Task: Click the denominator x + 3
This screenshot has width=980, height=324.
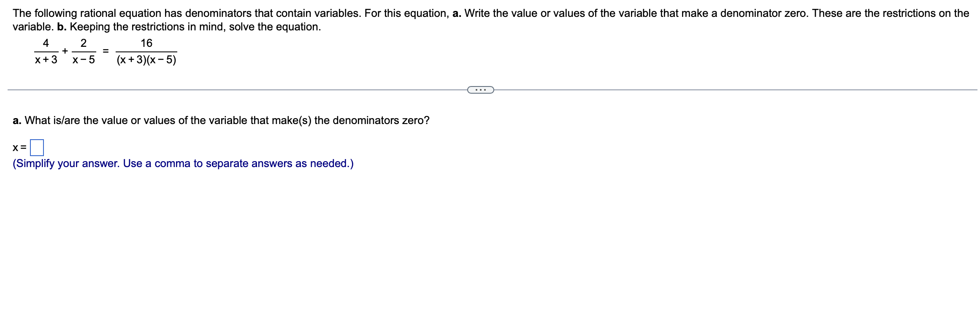Action: [x=45, y=59]
